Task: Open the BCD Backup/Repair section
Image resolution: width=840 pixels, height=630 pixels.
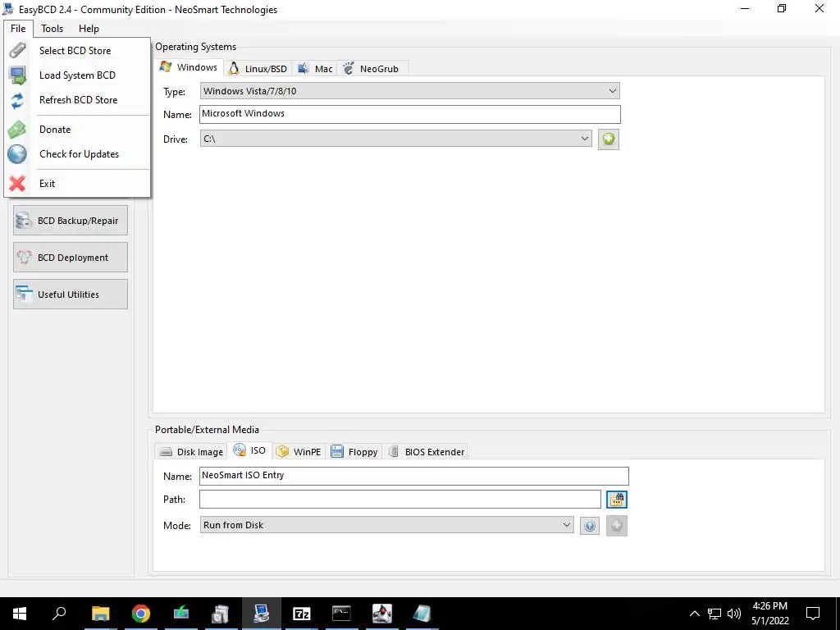Action: tap(71, 221)
